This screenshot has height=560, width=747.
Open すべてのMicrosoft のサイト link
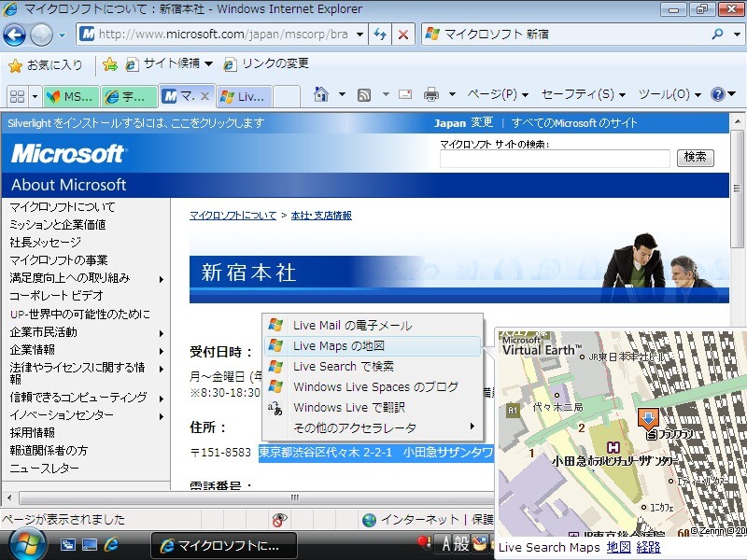point(574,123)
